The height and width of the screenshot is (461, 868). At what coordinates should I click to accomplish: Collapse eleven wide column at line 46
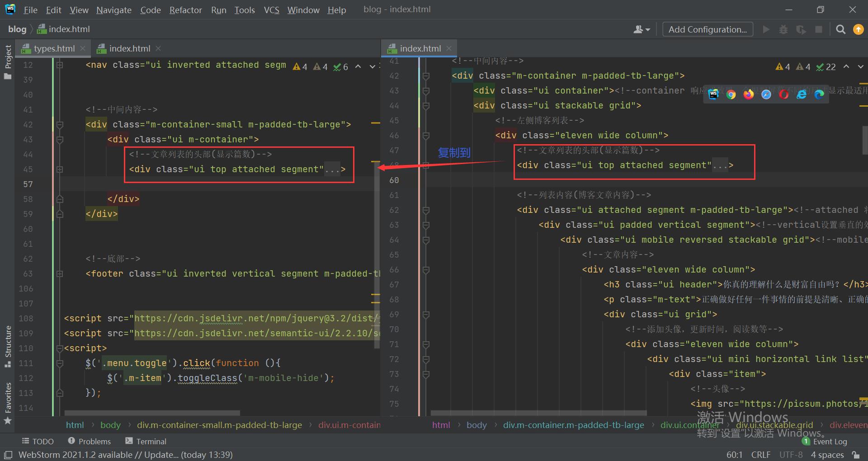tap(426, 136)
